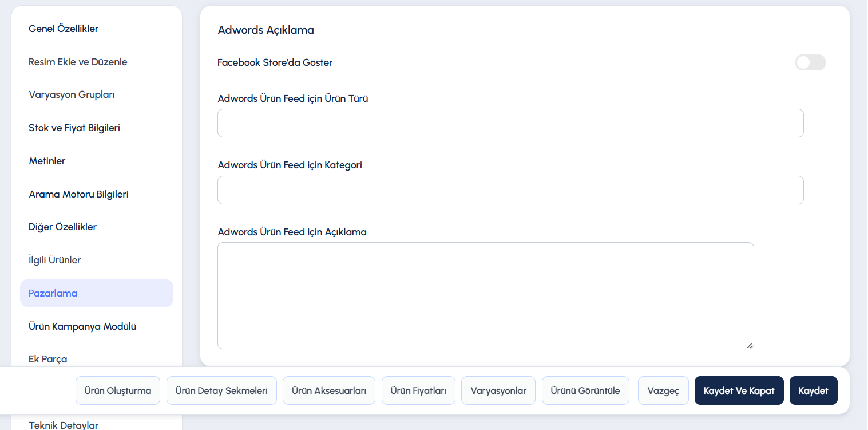Go to Resim Ekle ve Düzenle
This screenshot has width=868, height=430.
click(78, 62)
